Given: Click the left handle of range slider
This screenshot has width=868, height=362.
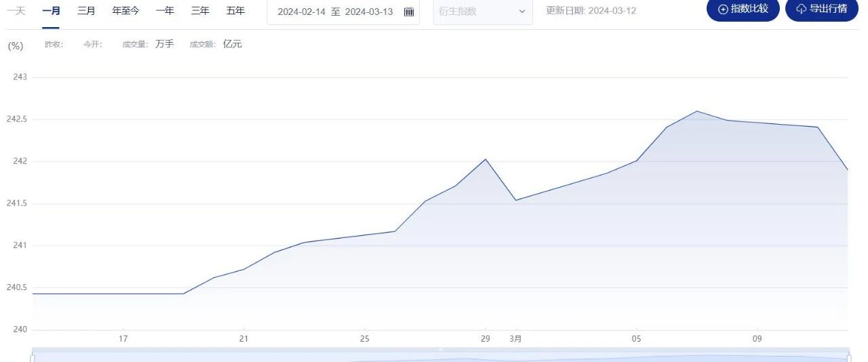Looking at the screenshot, I should (x=32, y=357).
